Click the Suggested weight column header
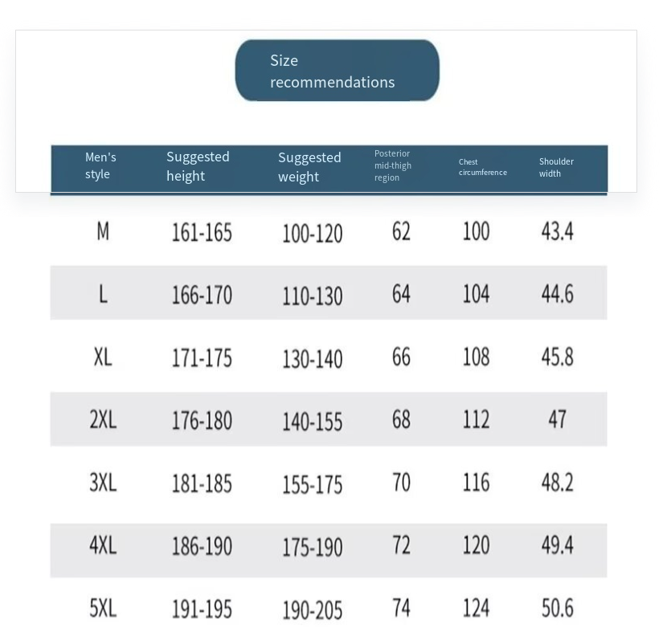Image resolution: width=667 pixels, height=644 pixels. coord(309,167)
